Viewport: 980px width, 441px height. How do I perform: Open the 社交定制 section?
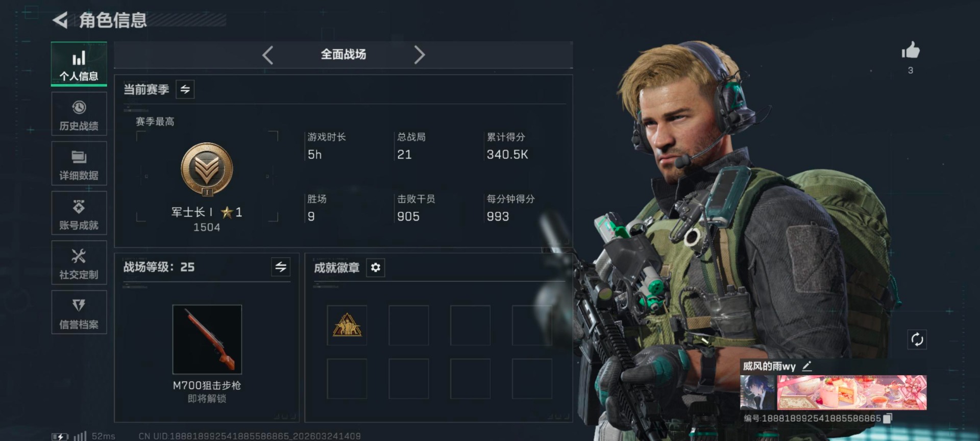pyautogui.click(x=79, y=262)
